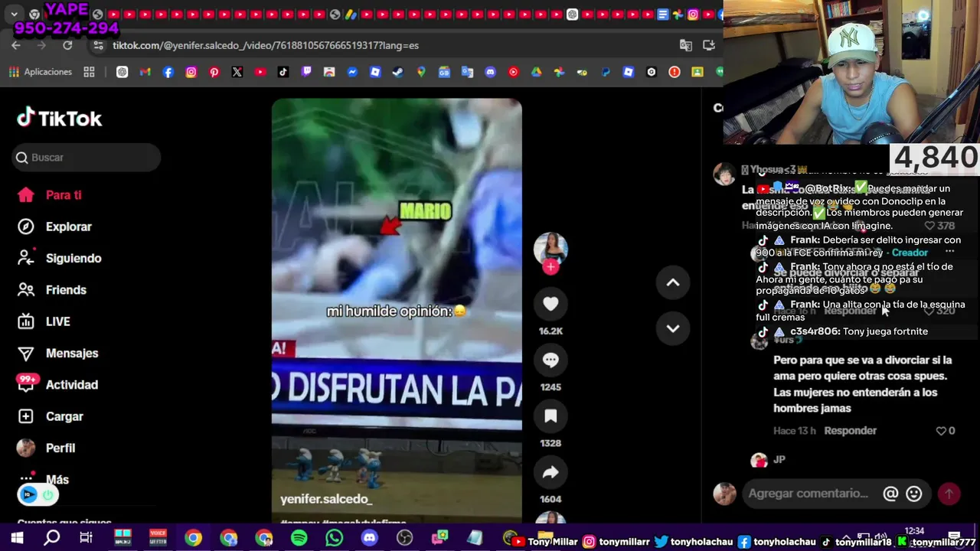Open Spotify from taskbar
980x551 pixels.
[299, 538]
